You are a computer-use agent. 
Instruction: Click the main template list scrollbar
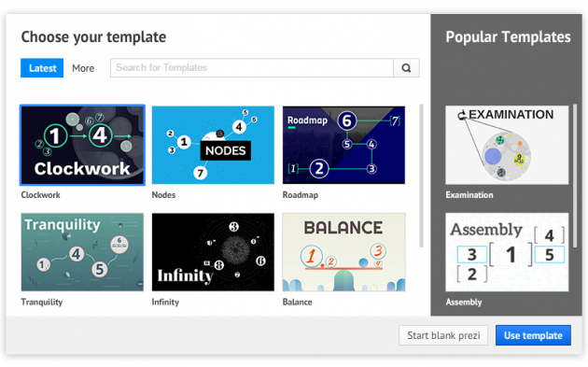coord(421,176)
